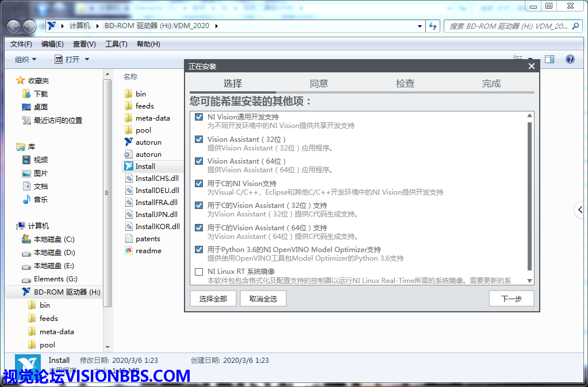The width and height of the screenshot is (588, 387).
Task: Toggle the preview pane icon
Action: pos(549,59)
